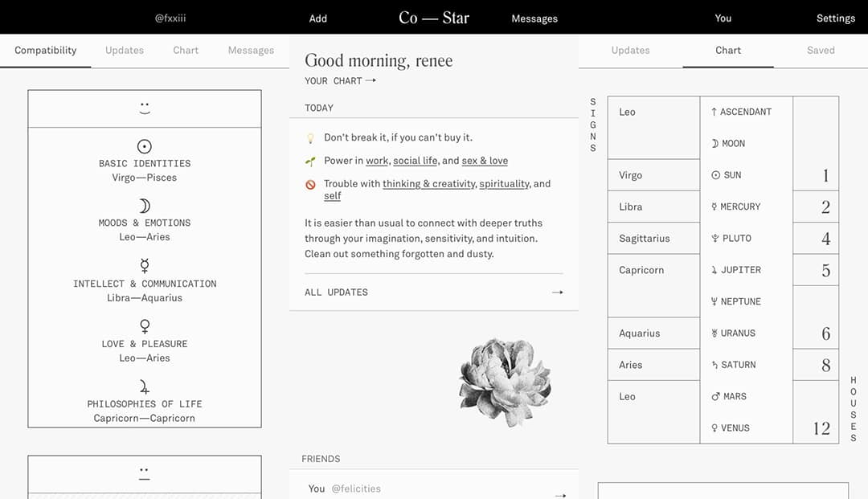
Task: Click the green sprout Power icon
Action: (310, 162)
